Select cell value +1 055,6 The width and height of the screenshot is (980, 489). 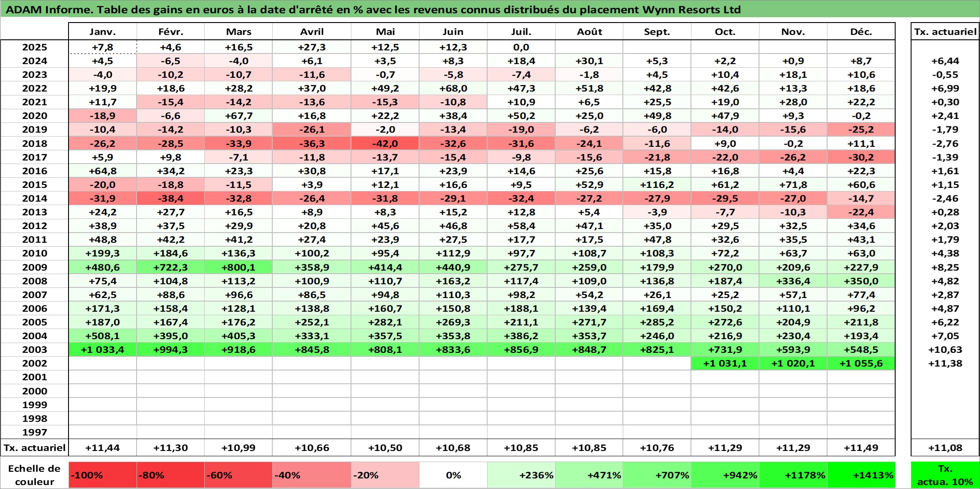(861, 363)
